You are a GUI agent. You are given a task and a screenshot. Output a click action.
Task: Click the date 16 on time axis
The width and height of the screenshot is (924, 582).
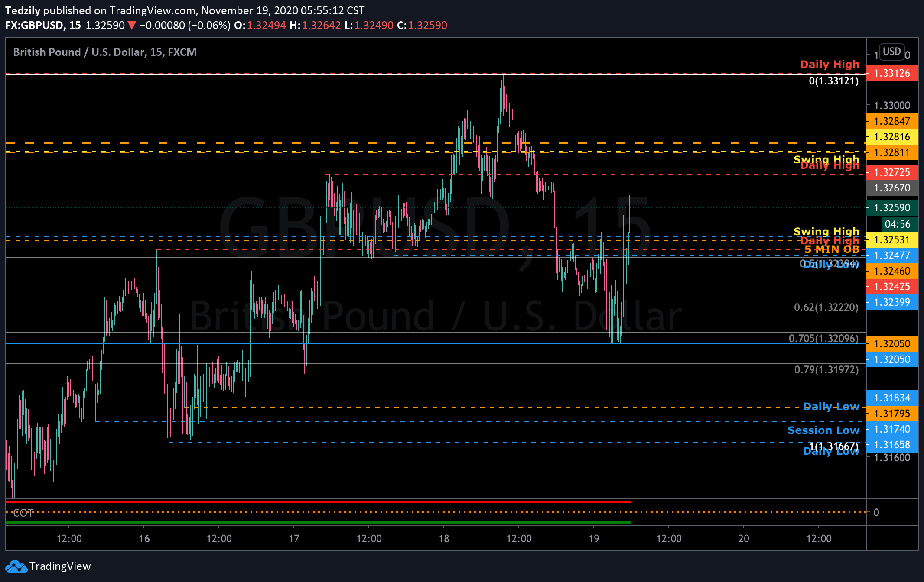click(x=144, y=539)
